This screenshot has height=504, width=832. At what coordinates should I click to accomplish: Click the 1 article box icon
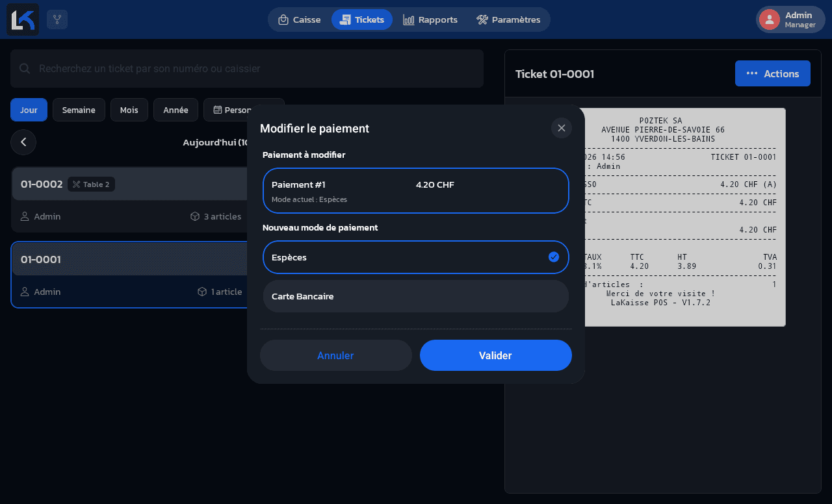point(202,292)
